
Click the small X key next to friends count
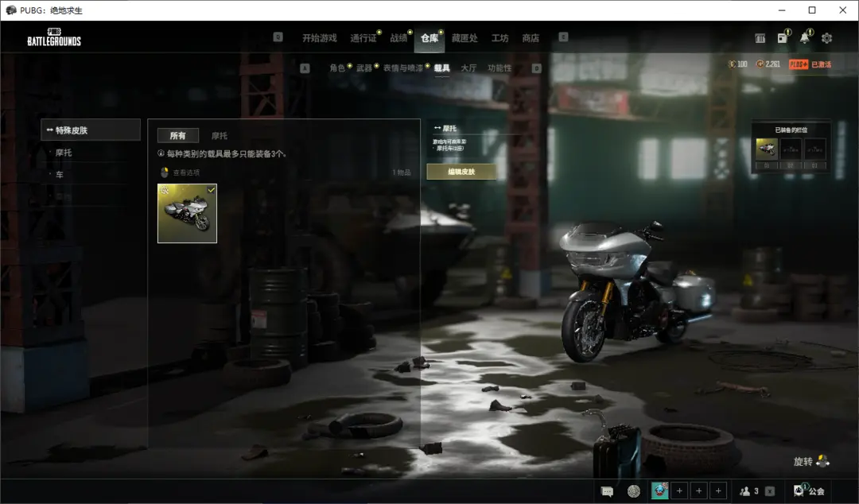770,490
